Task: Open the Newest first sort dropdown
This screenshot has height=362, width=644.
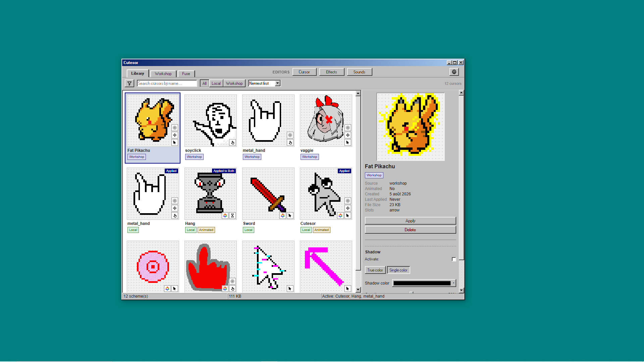Action: pos(264,83)
